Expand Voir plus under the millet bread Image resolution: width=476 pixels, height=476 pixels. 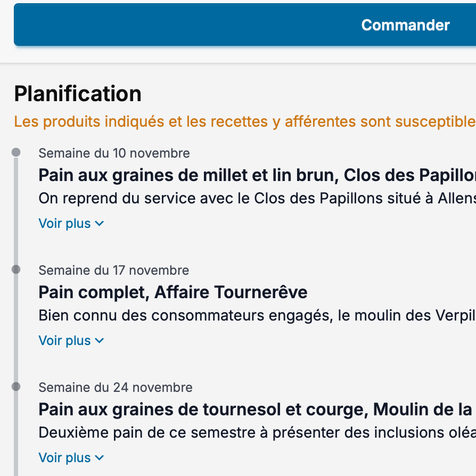pos(71,224)
